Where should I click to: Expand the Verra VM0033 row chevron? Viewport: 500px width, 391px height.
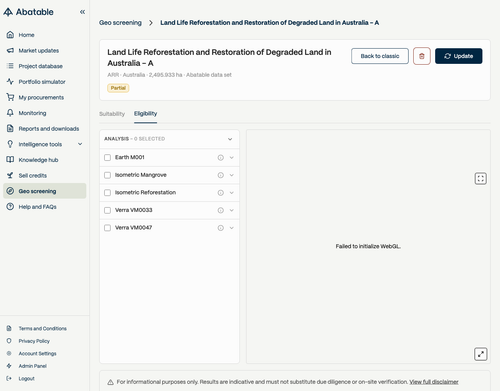coord(232,210)
